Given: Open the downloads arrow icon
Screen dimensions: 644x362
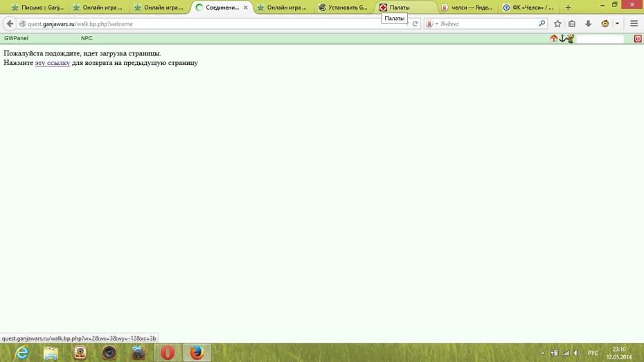Looking at the screenshot, I should (588, 24).
